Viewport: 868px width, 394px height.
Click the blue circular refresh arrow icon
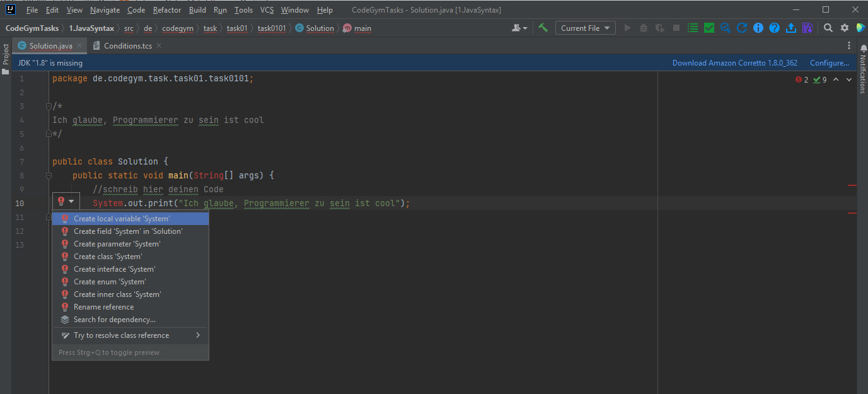(742, 28)
